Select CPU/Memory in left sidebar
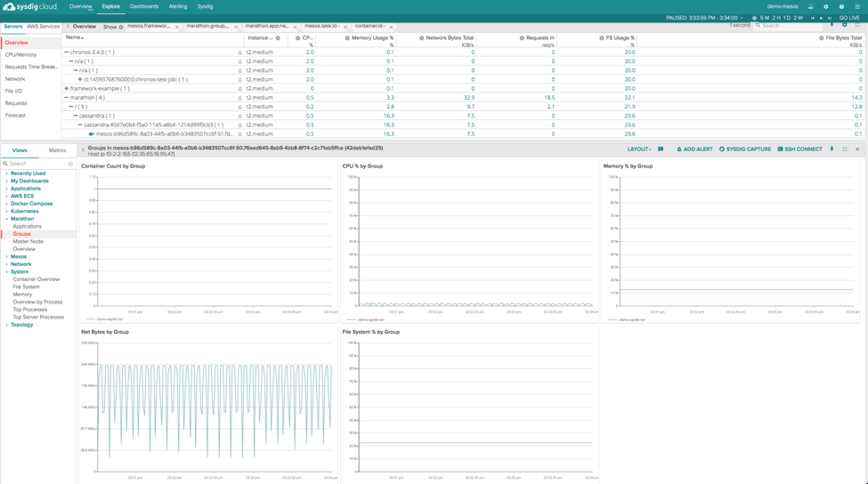Image resolution: width=868 pixels, height=484 pixels. pos(20,55)
